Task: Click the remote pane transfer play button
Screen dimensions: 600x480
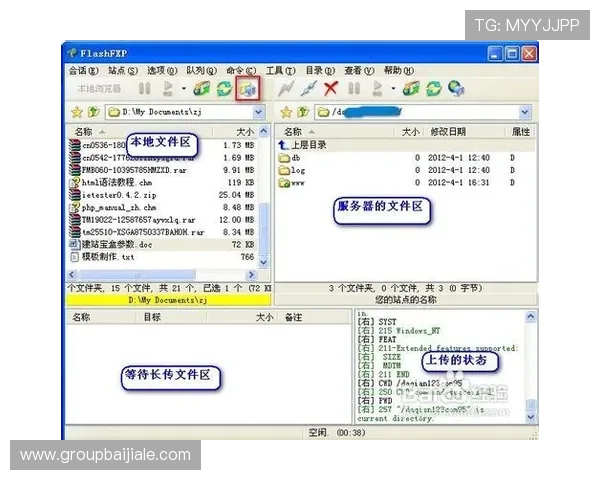Action: pos(377,88)
